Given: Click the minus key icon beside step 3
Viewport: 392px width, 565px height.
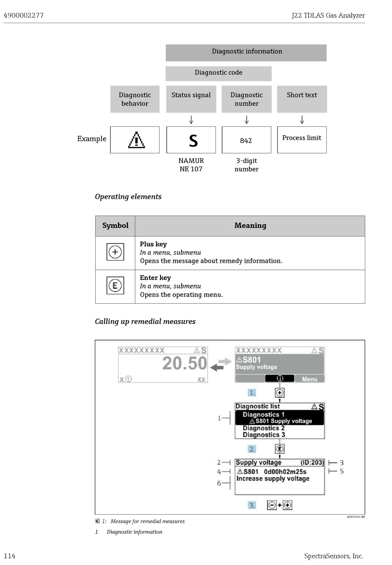Looking at the screenshot, I should click(x=272, y=505).
